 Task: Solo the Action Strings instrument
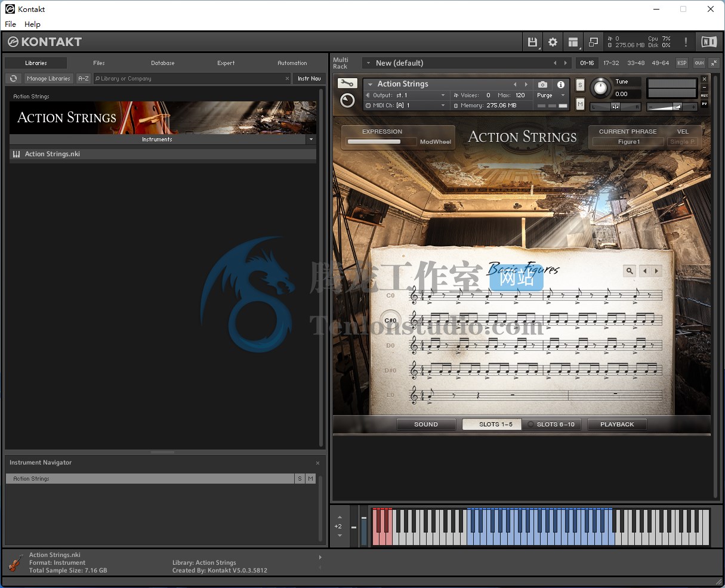(x=580, y=85)
